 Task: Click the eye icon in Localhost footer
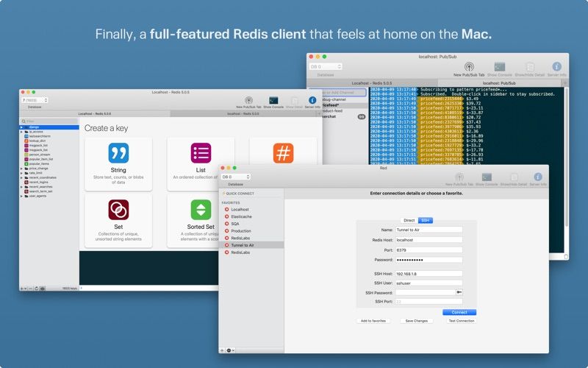coord(43,289)
